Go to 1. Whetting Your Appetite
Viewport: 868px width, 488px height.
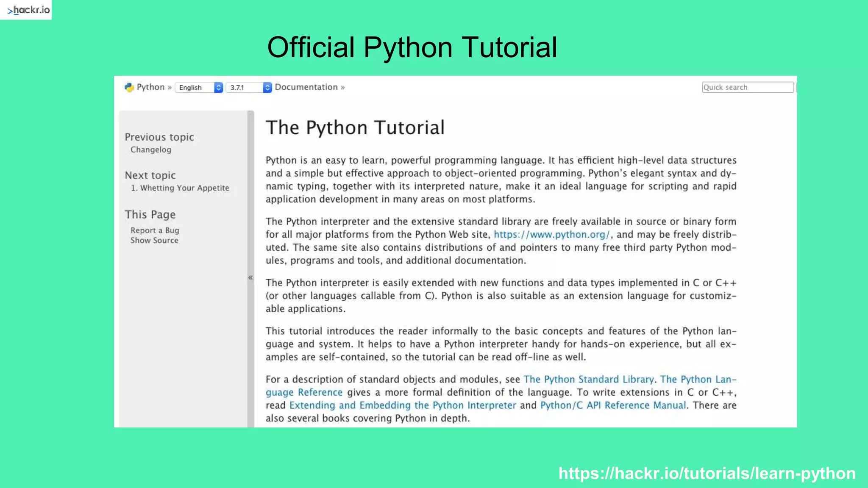coord(180,188)
